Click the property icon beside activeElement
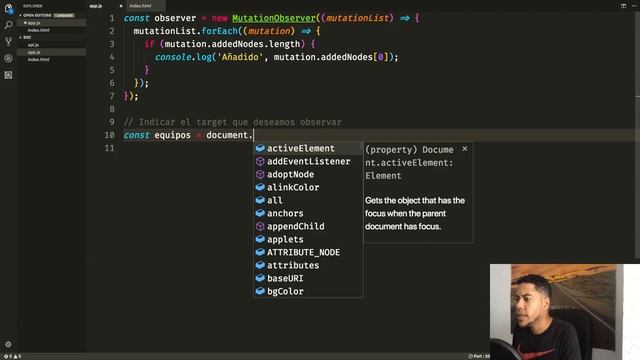The width and height of the screenshot is (640, 360). 260,148
